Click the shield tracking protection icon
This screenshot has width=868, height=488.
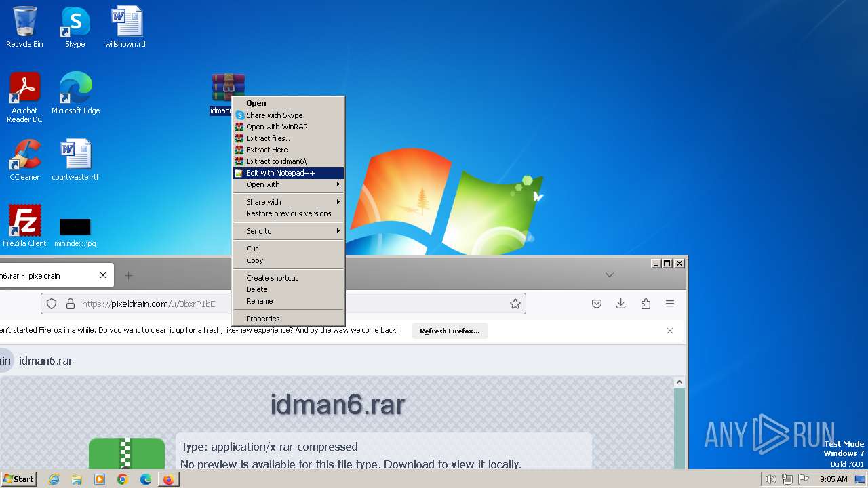[52, 304]
